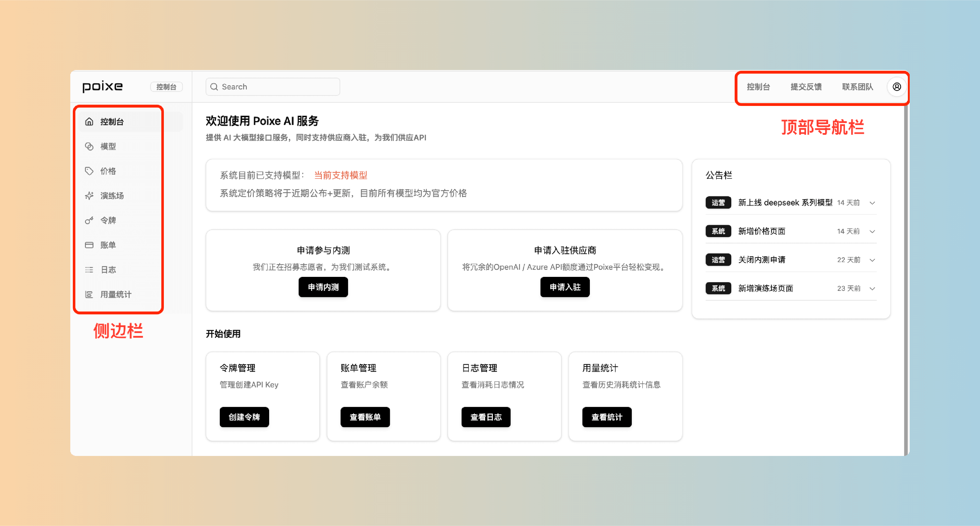Click the card icon for 账单

coord(89,245)
